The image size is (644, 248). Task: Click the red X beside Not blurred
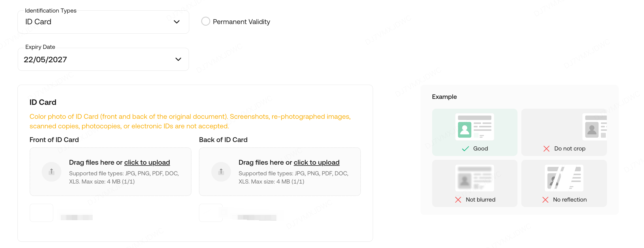[x=458, y=200]
